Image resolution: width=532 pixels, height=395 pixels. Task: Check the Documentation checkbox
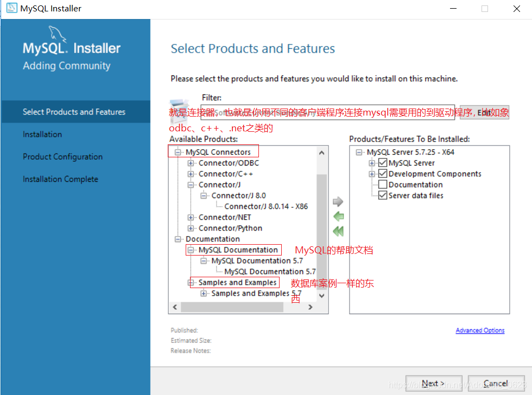383,184
